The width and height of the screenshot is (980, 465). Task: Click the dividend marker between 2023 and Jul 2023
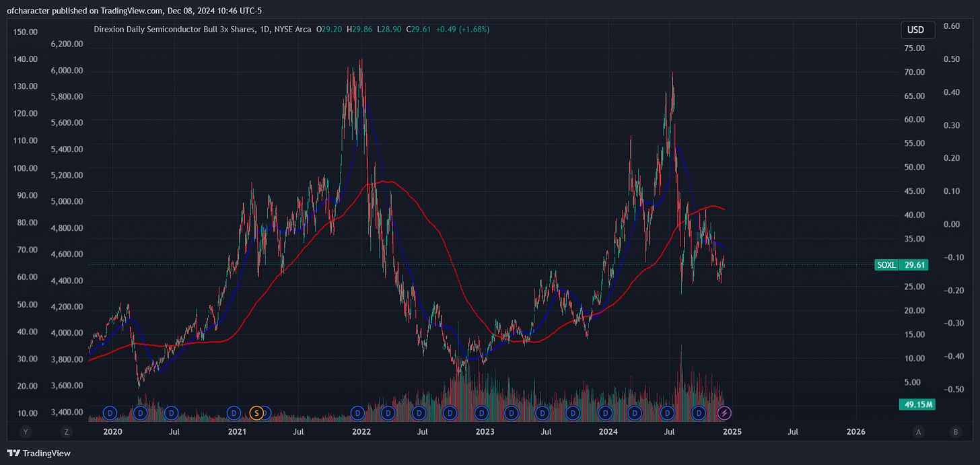pos(512,412)
